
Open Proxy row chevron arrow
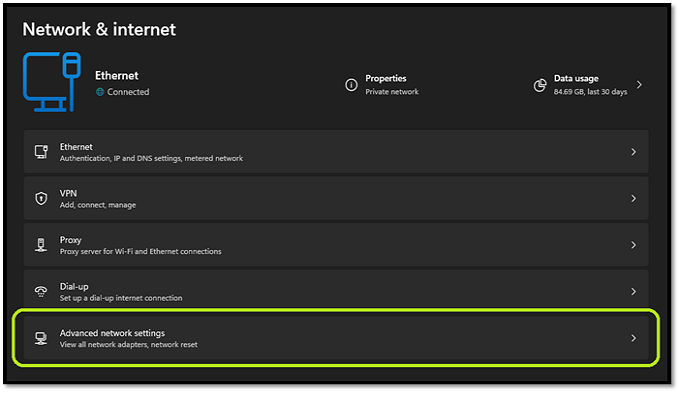pos(634,245)
